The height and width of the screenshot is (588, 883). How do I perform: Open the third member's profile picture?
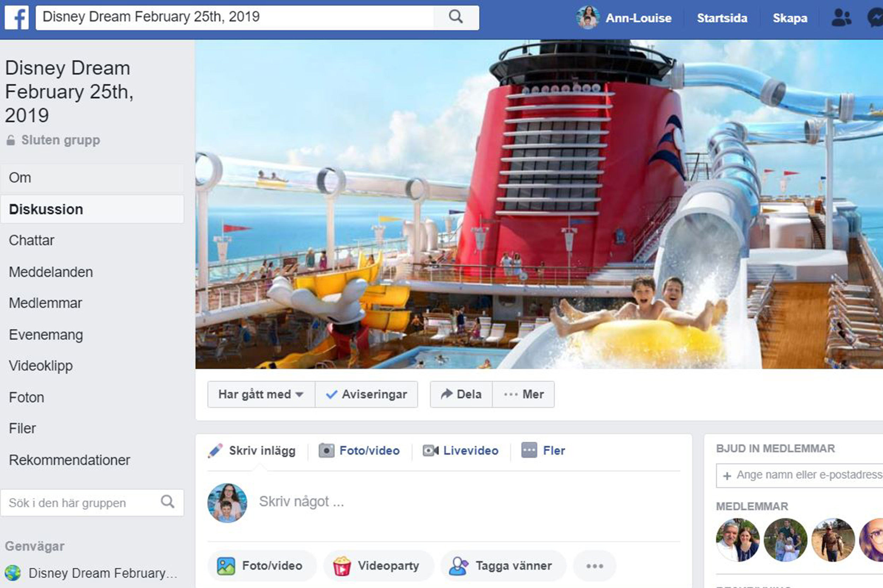(x=833, y=540)
